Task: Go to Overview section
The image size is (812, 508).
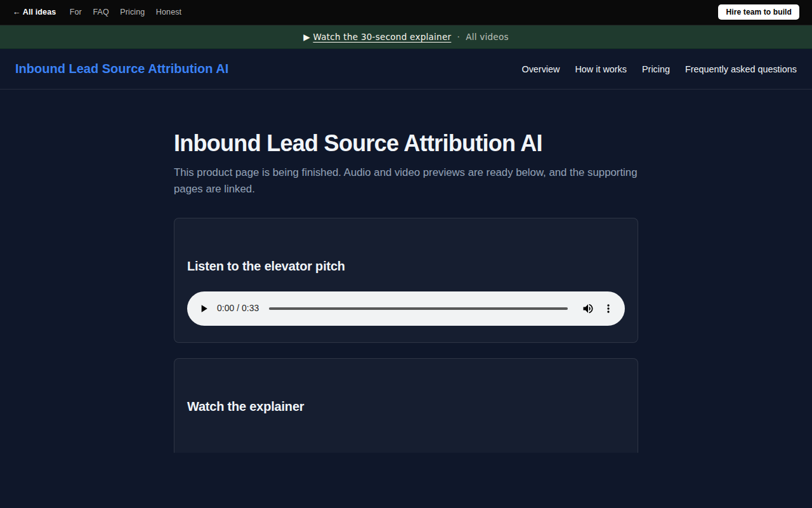Action: 540,69
